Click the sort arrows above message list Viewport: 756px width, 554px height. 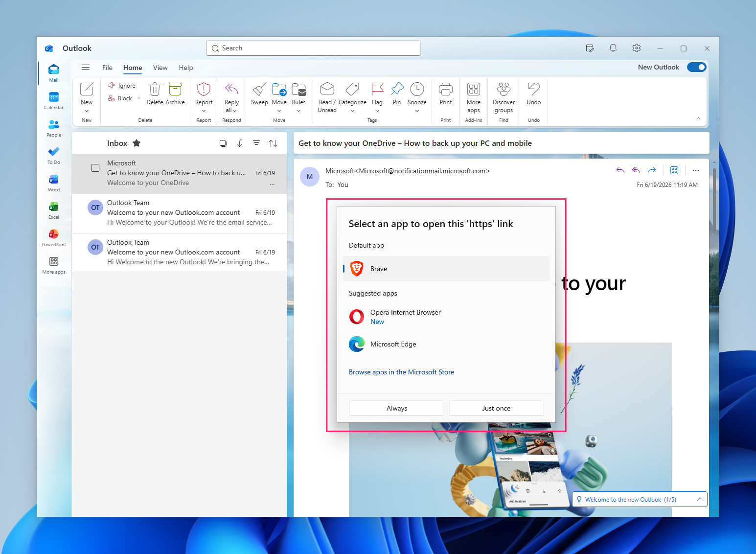click(x=273, y=143)
